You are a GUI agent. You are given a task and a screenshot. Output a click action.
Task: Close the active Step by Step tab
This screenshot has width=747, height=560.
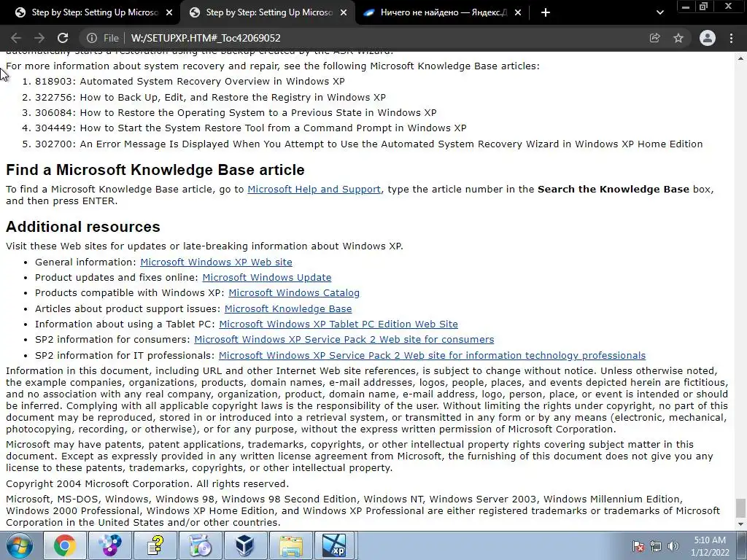point(344,13)
